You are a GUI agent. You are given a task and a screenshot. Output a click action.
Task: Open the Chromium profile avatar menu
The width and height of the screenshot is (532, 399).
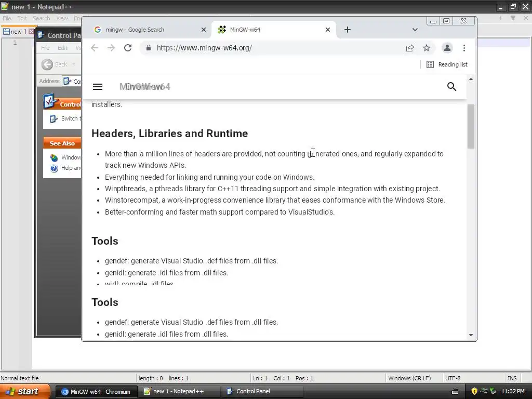(447, 48)
